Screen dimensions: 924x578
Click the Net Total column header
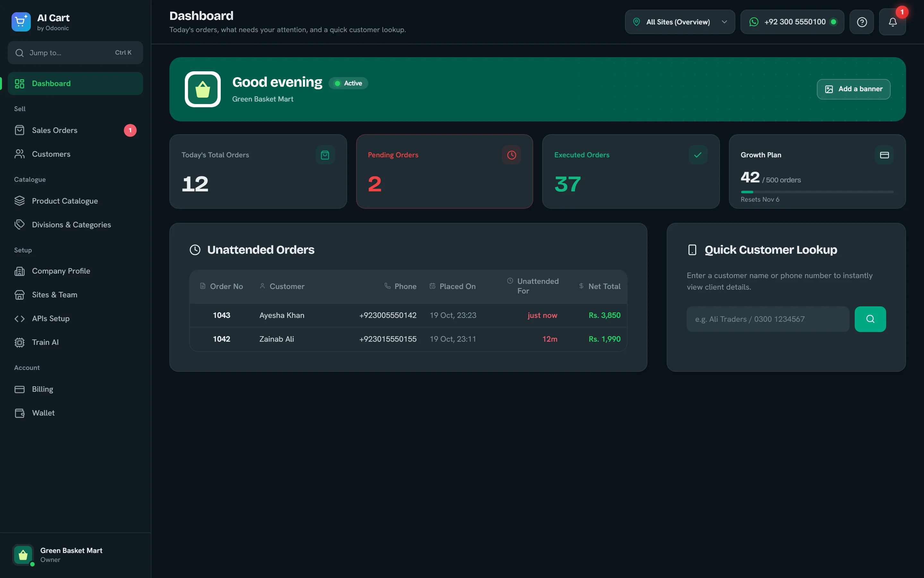point(599,286)
